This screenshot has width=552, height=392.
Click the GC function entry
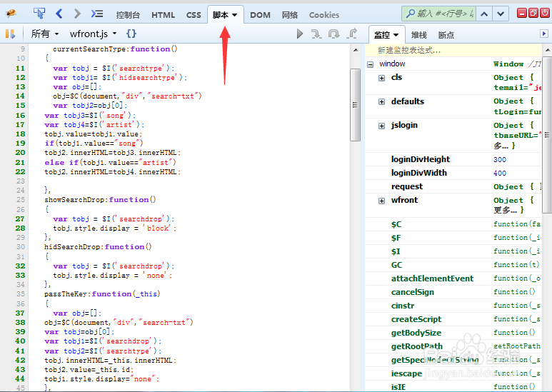point(397,265)
